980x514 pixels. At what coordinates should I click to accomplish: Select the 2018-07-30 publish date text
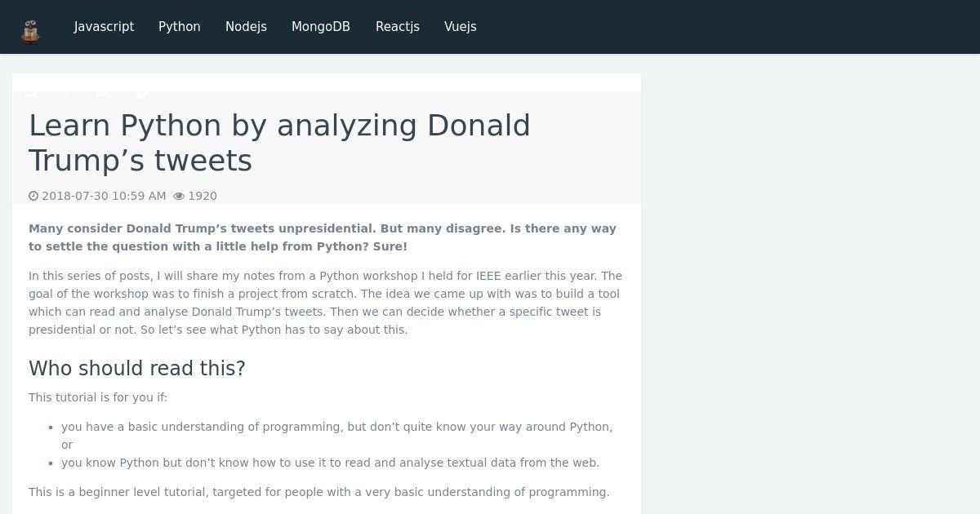click(x=104, y=196)
